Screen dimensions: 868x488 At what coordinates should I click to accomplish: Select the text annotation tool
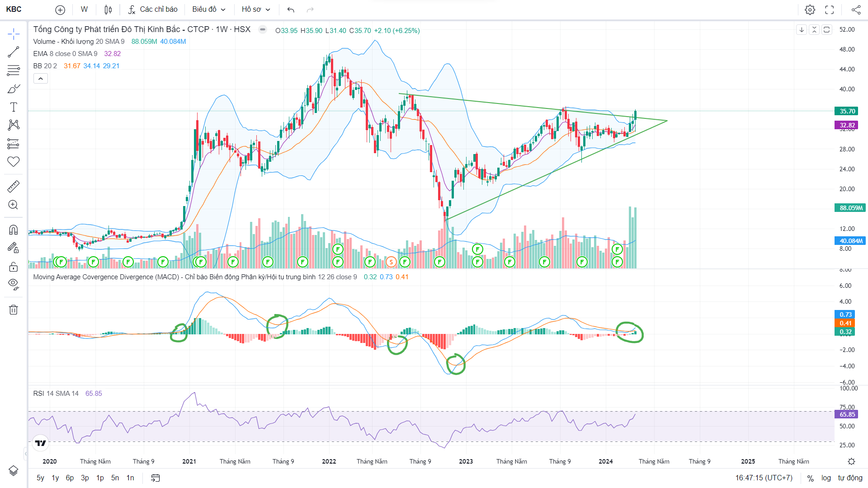14,107
